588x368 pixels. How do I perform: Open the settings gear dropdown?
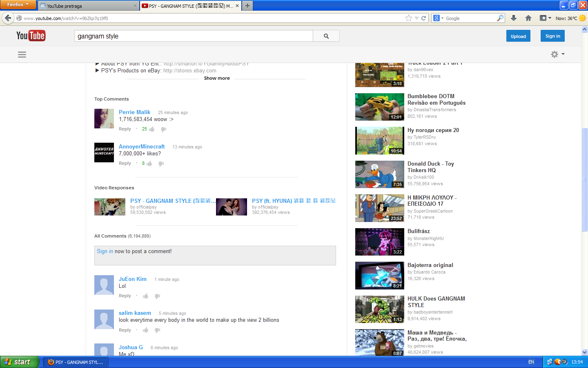[557, 54]
